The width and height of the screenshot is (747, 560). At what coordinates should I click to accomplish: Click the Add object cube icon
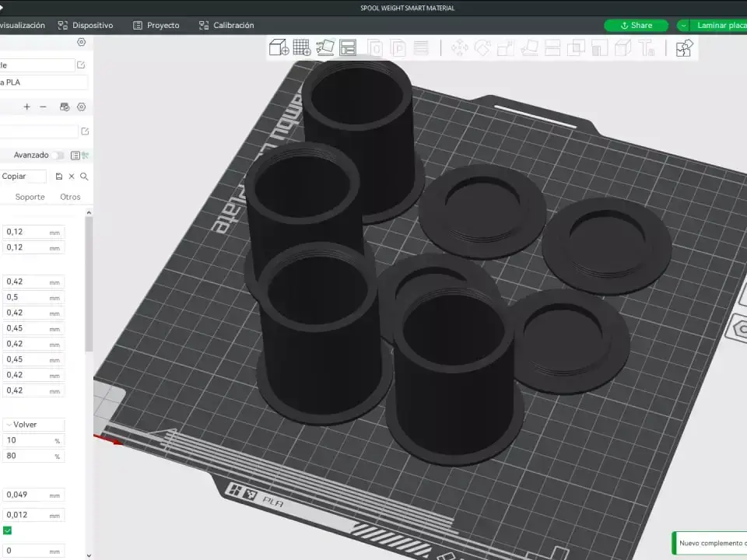pos(279,47)
